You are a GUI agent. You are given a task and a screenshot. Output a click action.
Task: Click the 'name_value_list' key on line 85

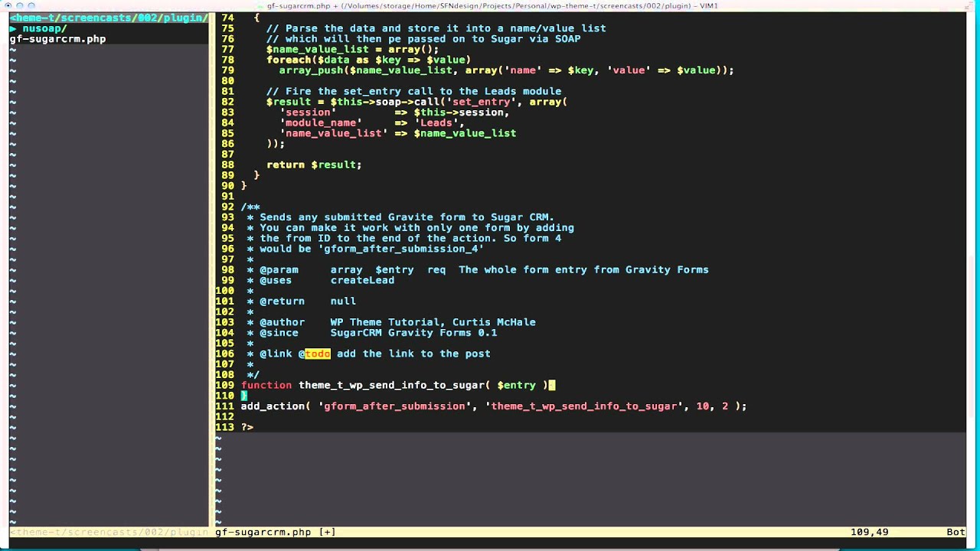[333, 133]
